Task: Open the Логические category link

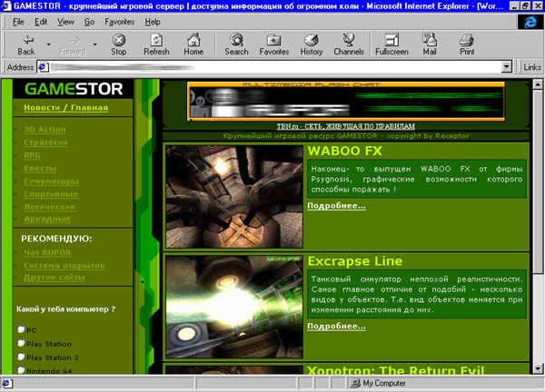Action: coord(49,207)
